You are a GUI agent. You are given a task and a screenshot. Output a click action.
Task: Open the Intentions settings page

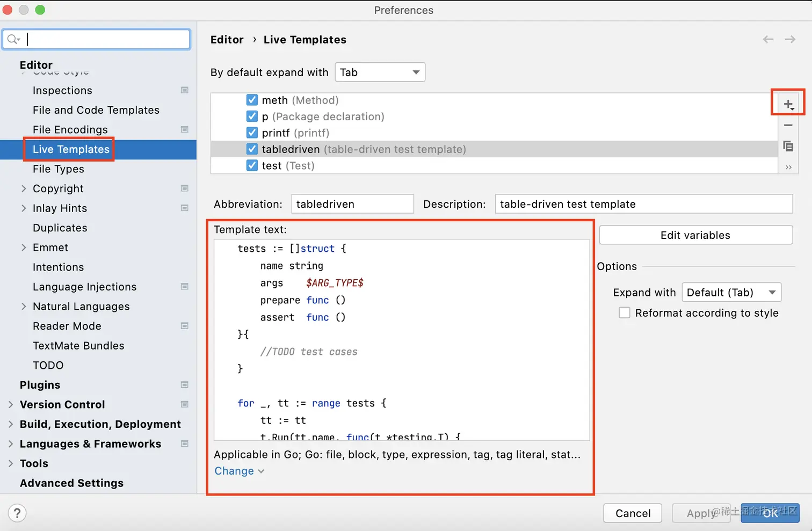[x=58, y=267]
